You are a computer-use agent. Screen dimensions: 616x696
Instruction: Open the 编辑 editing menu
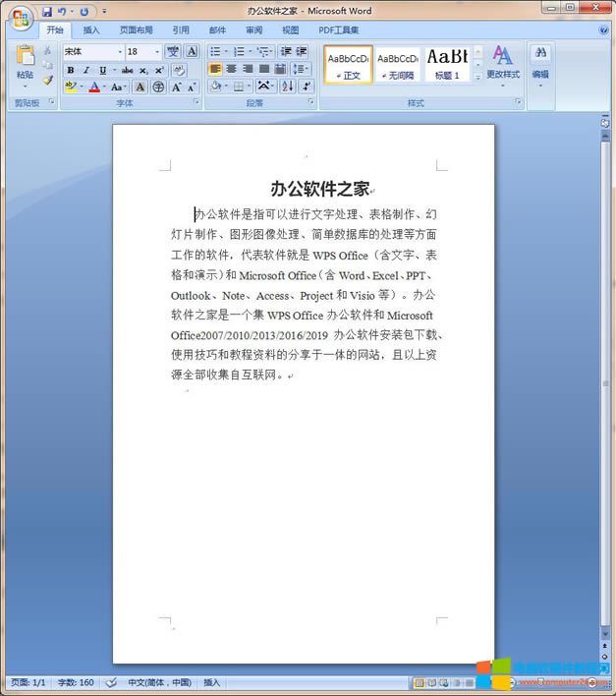[540, 65]
